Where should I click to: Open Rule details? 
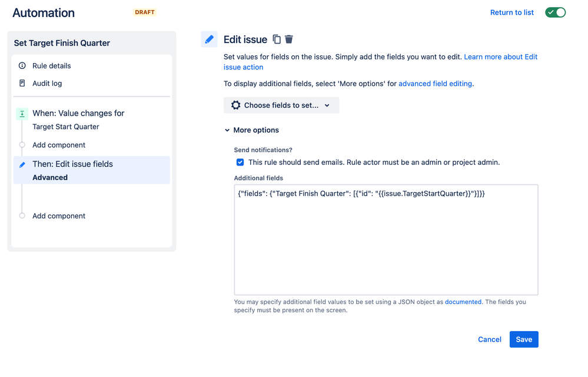(x=51, y=65)
